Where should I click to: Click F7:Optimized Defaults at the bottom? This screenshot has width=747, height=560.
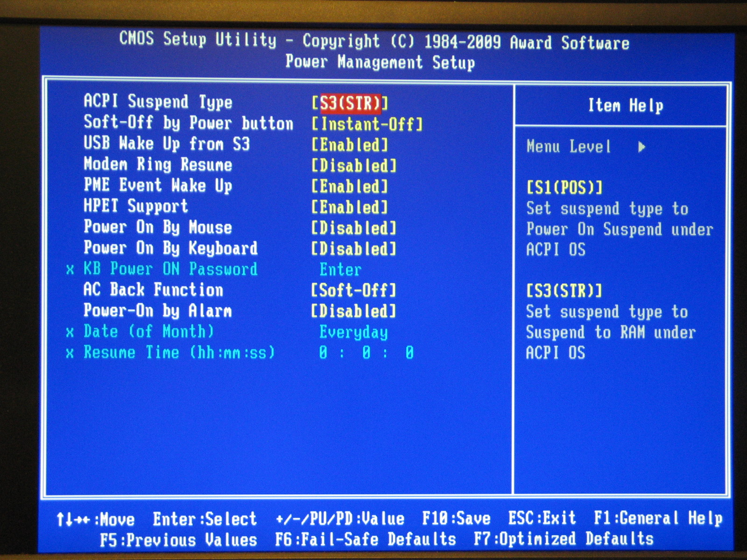(563, 539)
